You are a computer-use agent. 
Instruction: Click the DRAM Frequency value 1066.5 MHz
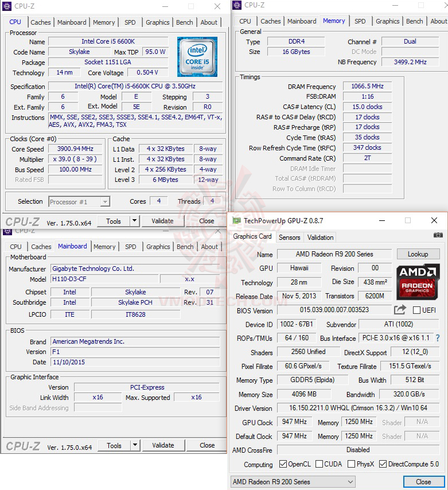click(367, 86)
